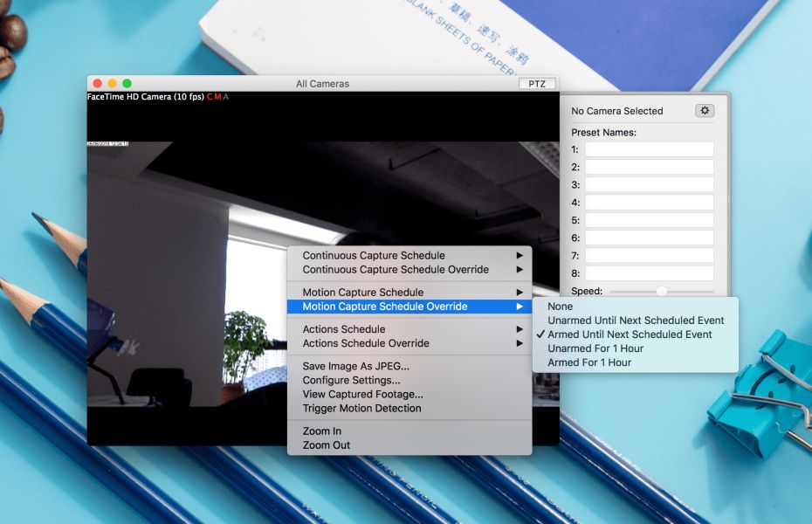
Task: Open Continuous Capture Schedule Override submenu
Action: 409,269
